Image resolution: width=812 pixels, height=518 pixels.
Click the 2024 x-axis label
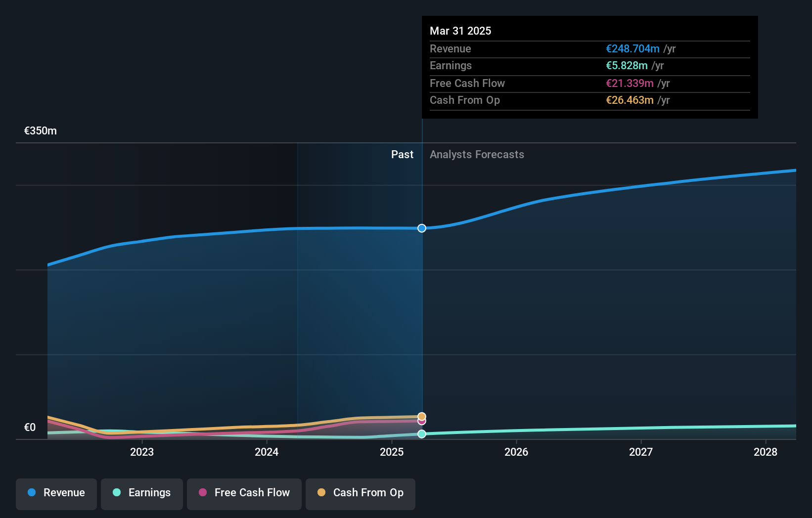[x=267, y=452]
